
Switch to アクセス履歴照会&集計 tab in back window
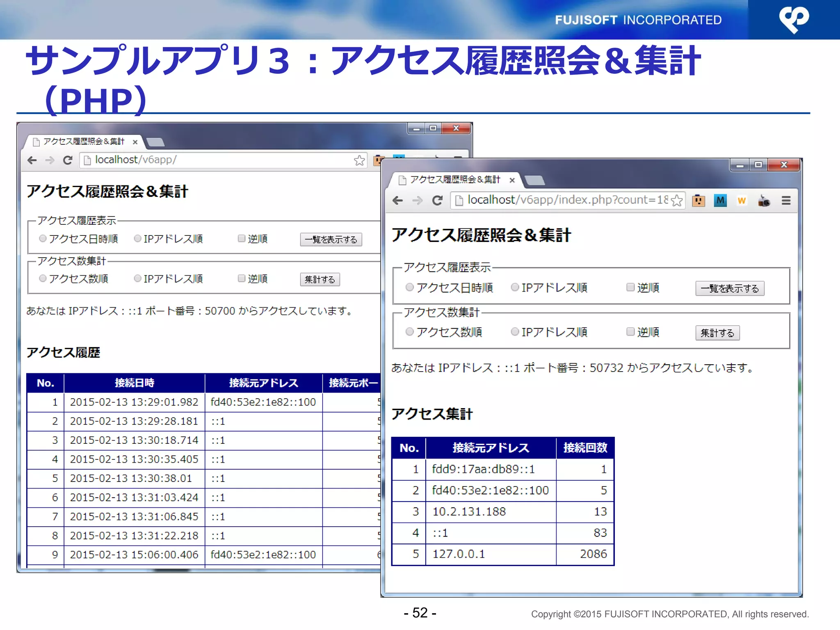click(x=84, y=142)
